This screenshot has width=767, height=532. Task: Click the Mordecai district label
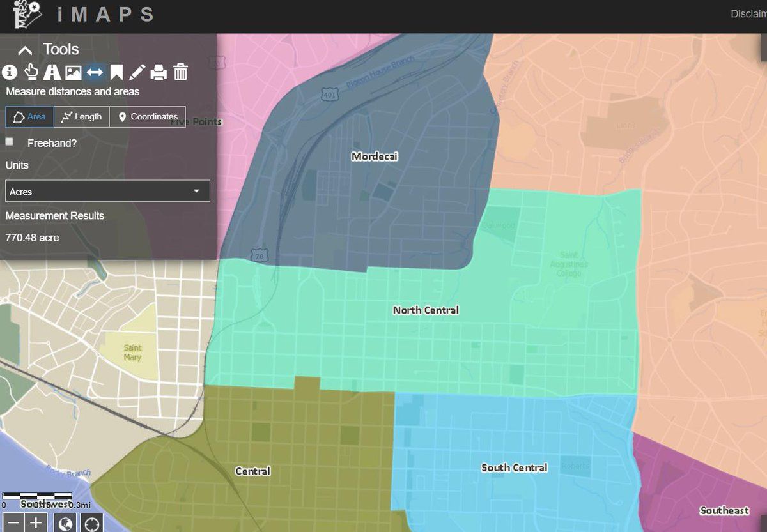click(x=375, y=156)
